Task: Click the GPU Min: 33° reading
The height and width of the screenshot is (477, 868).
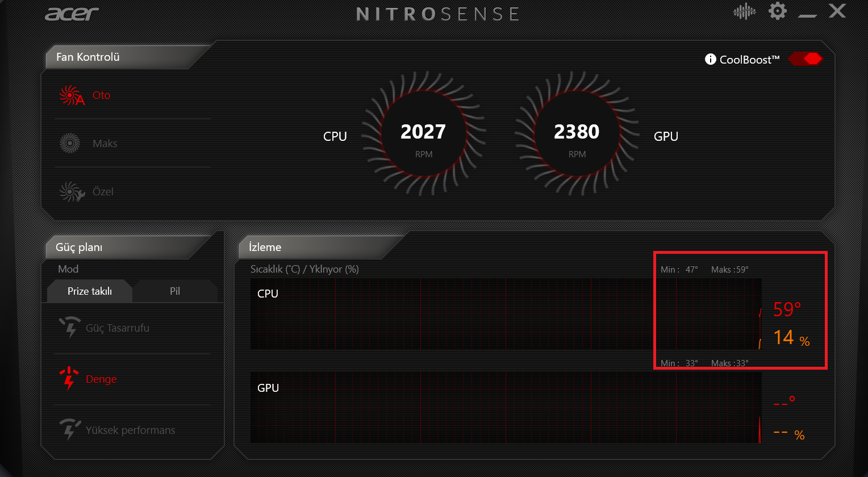Action: point(679,363)
